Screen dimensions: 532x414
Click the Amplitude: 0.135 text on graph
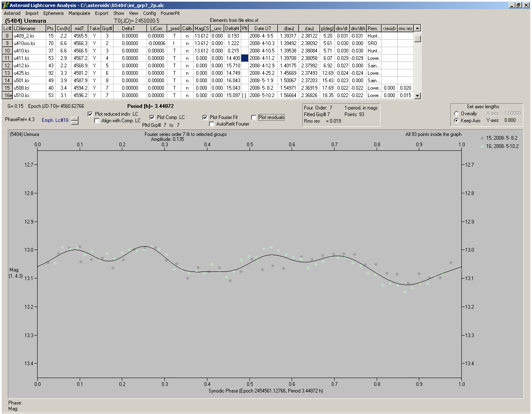coord(167,139)
